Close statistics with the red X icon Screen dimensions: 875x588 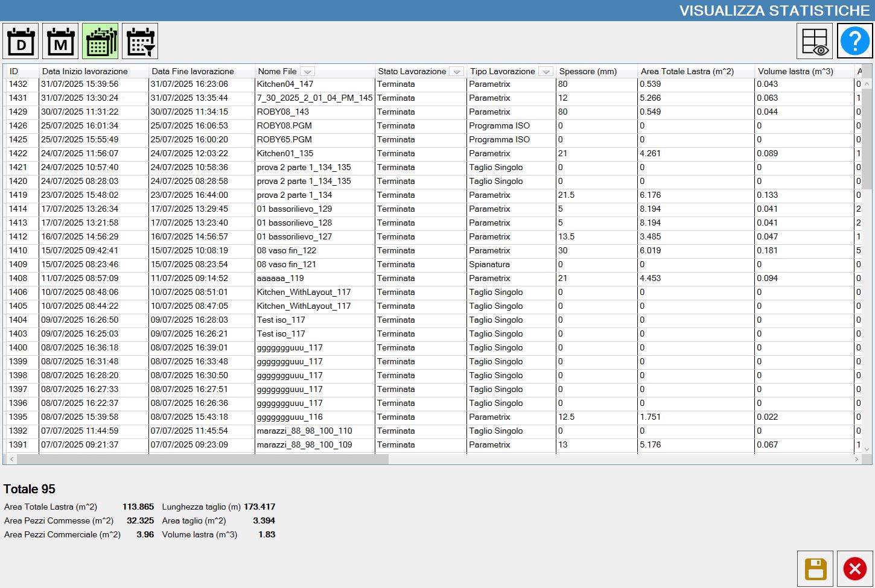click(855, 569)
